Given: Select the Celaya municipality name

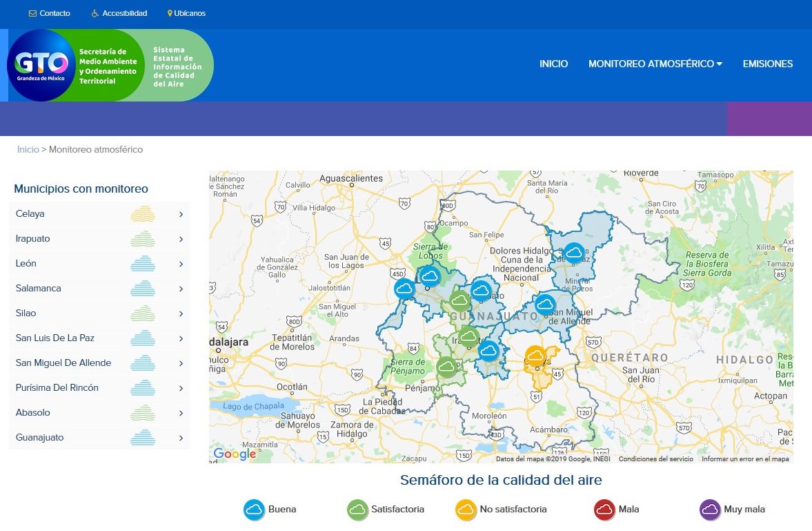Looking at the screenshot, I should 30,213.
